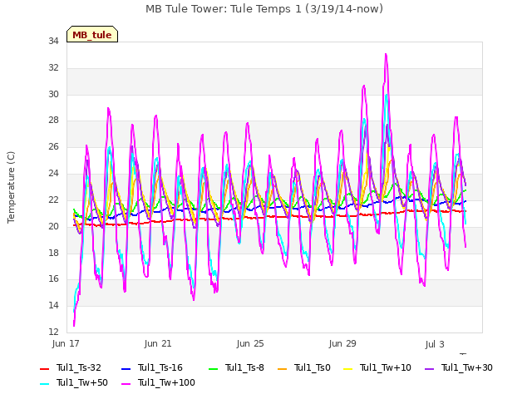This screenshot has width=532, height=399.
Task: Click the chart title text
Action: point(264,9)
